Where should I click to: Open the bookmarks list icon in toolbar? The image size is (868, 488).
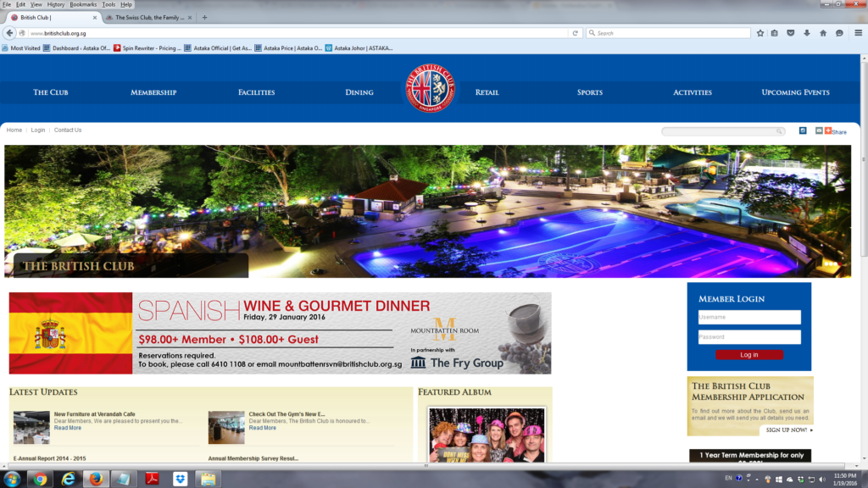775,33
